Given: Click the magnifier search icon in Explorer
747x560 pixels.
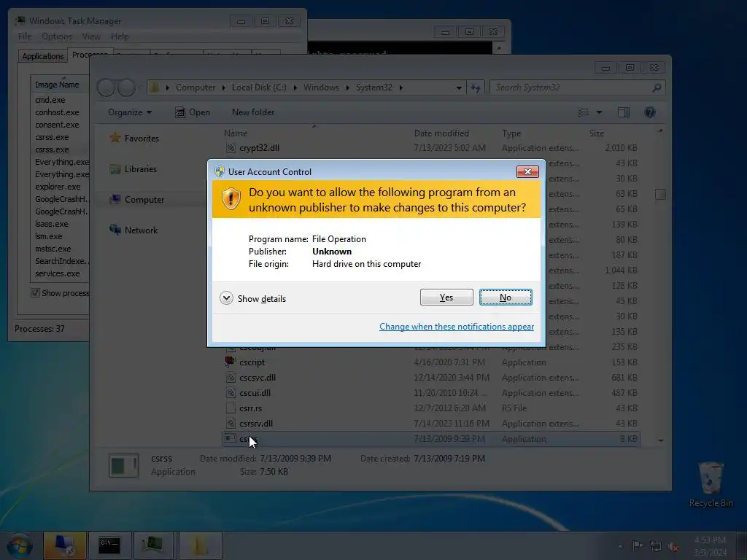Looking at the screenshot, I should [657, 87].
